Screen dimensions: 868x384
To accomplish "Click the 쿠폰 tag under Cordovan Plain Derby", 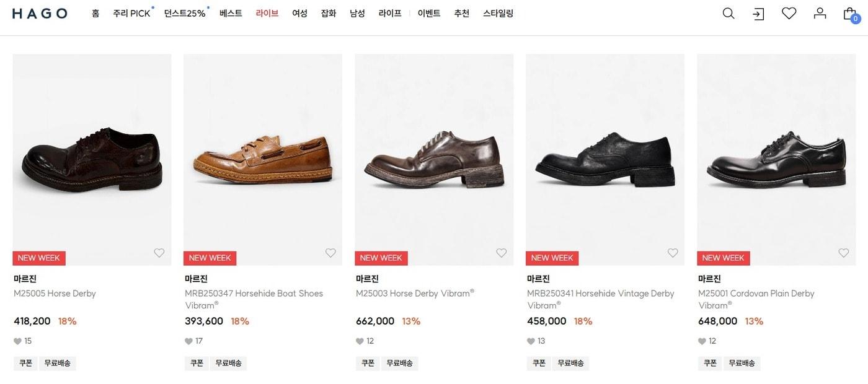I will point(710,364).
